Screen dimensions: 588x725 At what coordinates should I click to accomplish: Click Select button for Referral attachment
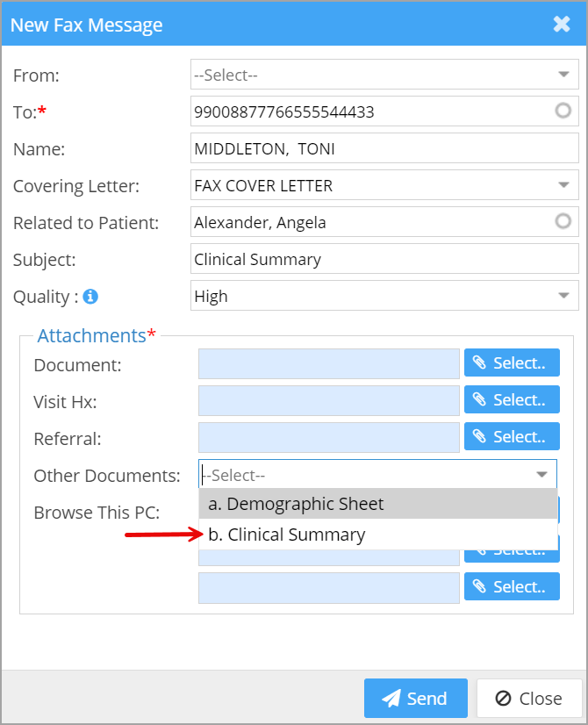[x=512, y=437]
